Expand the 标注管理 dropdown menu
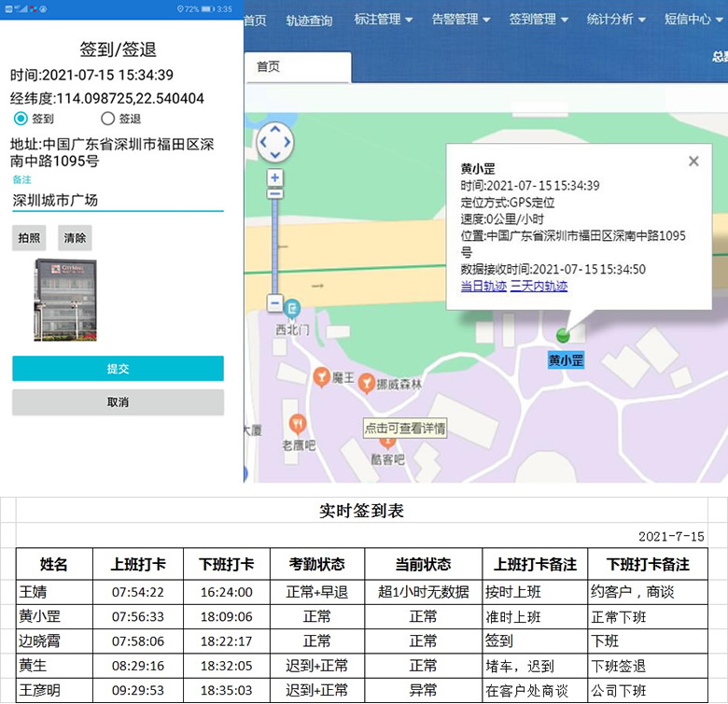The image size is (728, 704). tap(383, 19)
